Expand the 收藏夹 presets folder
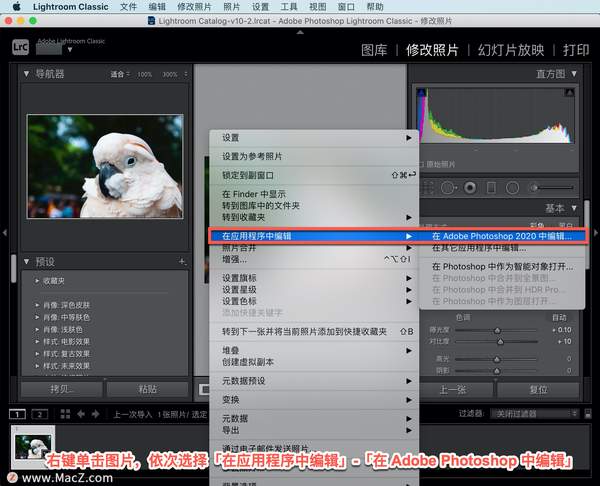The image size is (600, 486). 35,281
